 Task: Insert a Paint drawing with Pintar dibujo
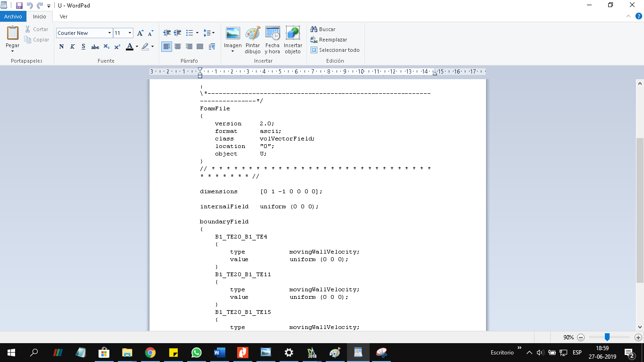pos(253,33)
